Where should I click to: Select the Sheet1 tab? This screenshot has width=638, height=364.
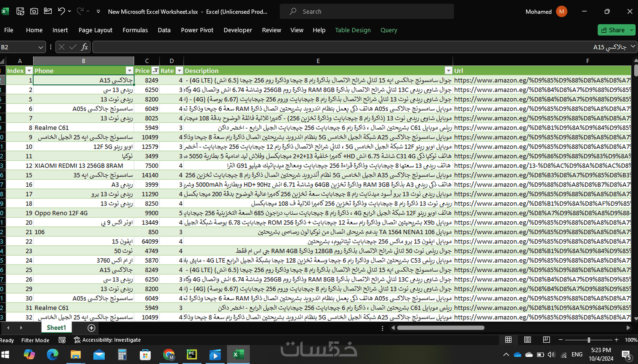(x=56, y=328)
